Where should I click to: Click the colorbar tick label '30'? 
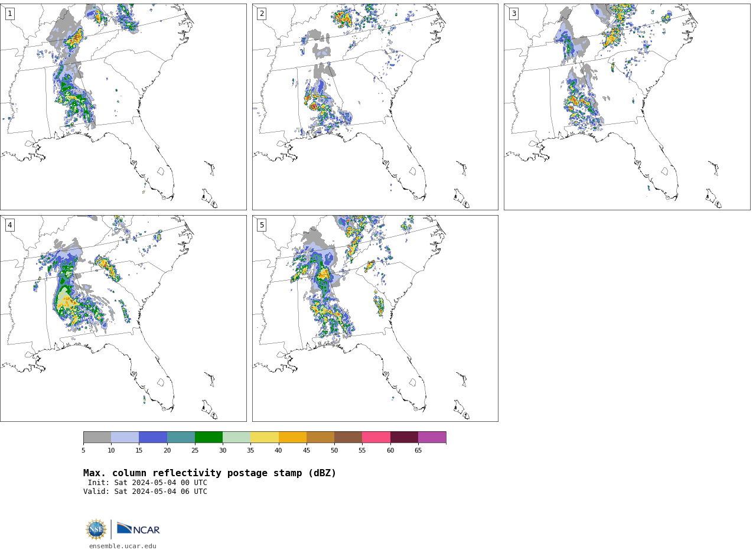tap(223, 451)
